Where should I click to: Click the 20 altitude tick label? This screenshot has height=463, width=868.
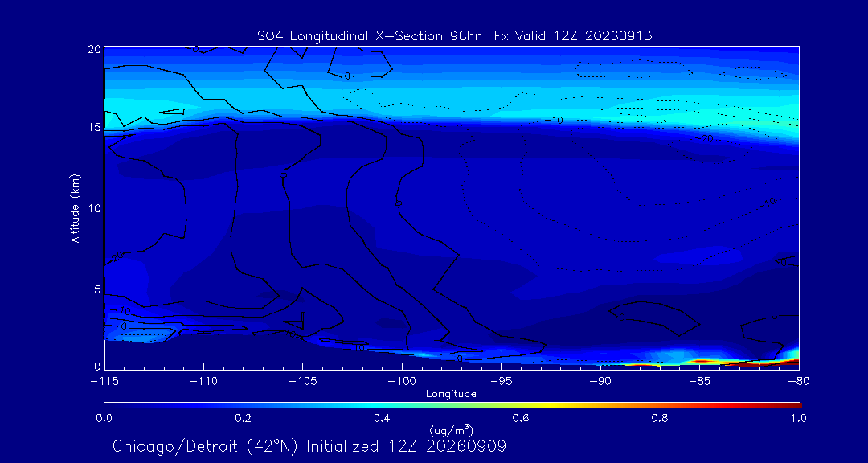pos(95,49)
